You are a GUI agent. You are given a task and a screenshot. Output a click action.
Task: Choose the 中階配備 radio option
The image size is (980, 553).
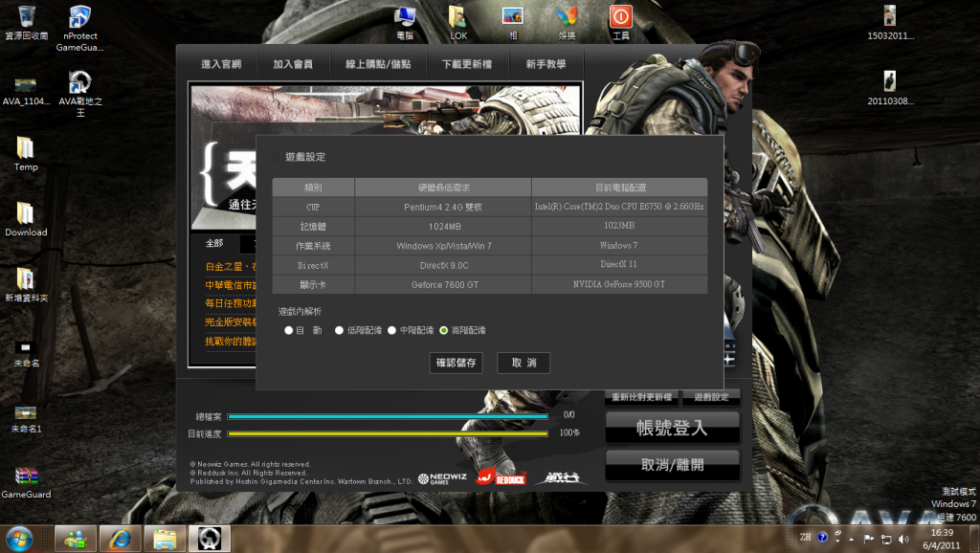pos(391,330)
